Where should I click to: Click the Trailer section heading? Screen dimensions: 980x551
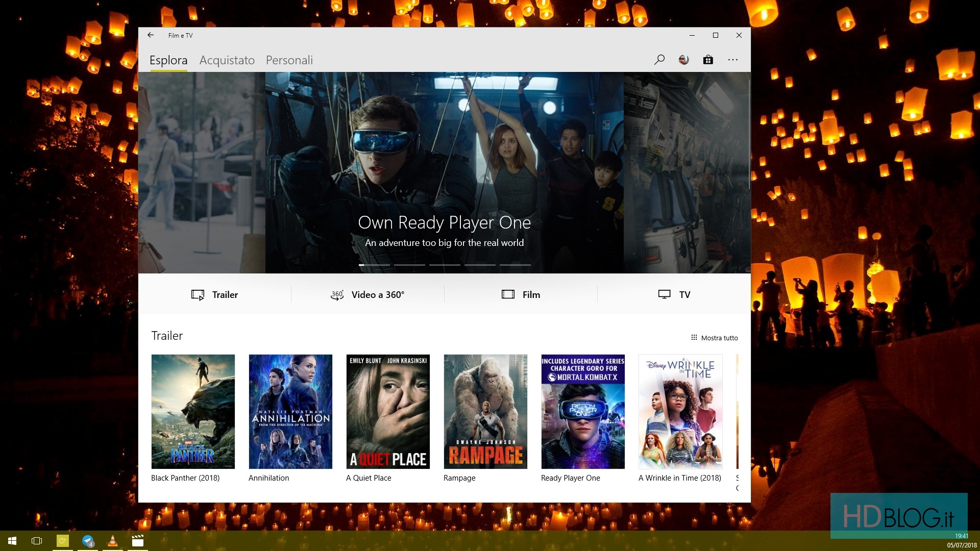167,336
